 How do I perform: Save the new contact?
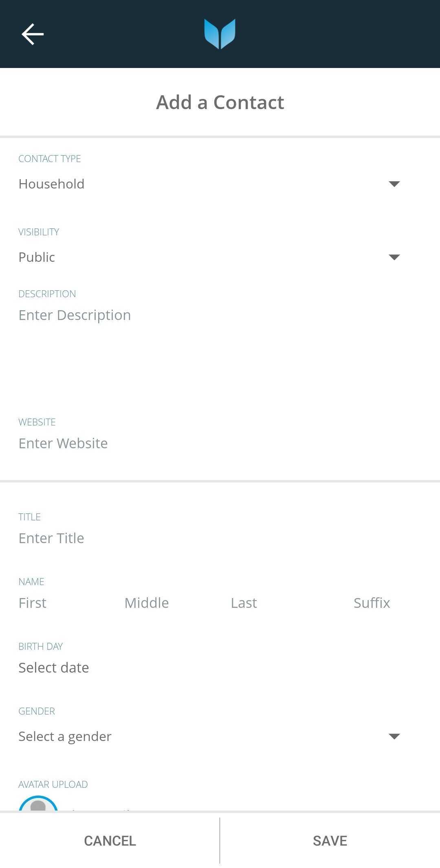[x=330, y=841]
